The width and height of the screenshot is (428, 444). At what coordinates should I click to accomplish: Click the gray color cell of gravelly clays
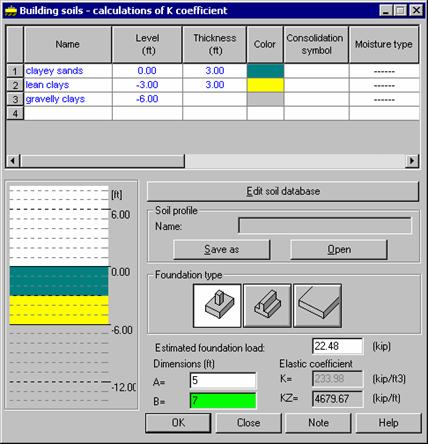[x=265, y=99]
